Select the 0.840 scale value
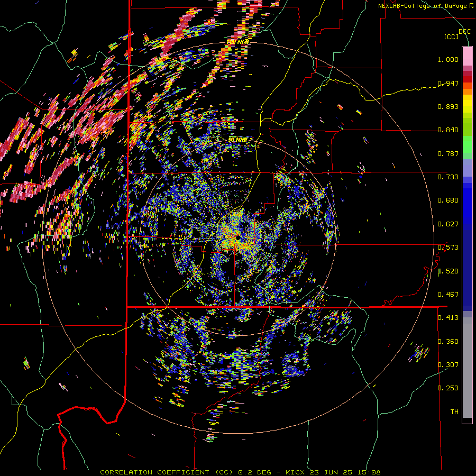Viewport: 476px width, 476px height. [448, 130]
